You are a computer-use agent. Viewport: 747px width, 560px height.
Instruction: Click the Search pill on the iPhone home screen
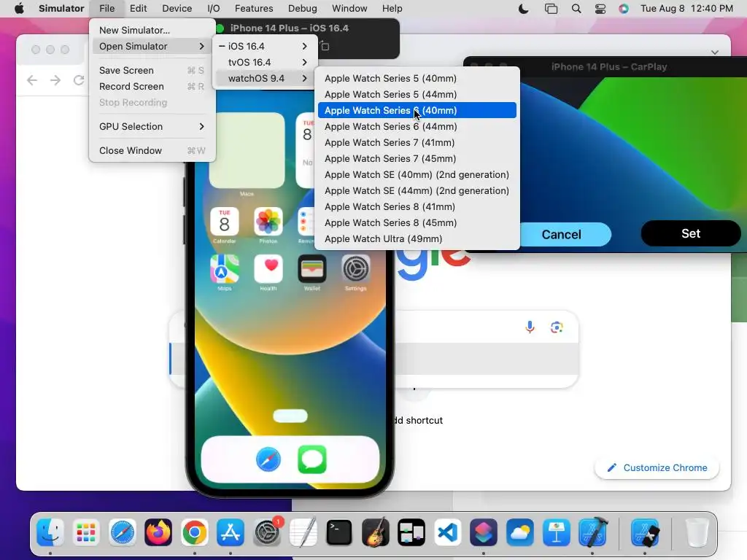(290, 416)
